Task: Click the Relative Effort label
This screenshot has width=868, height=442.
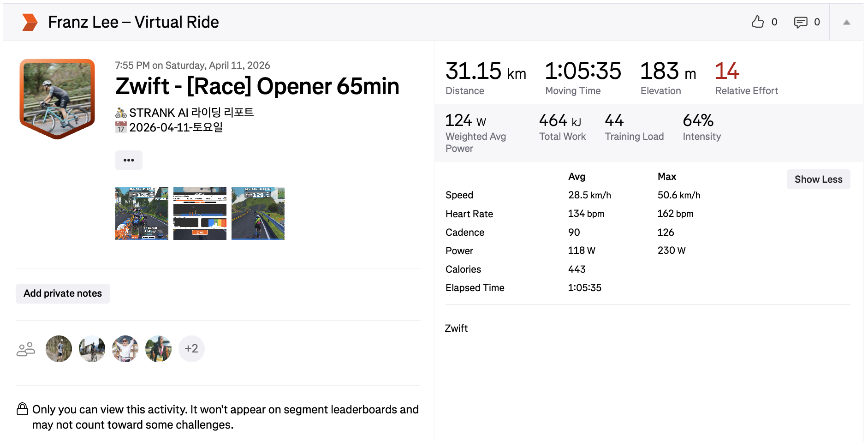Action: tap(746, 91)
